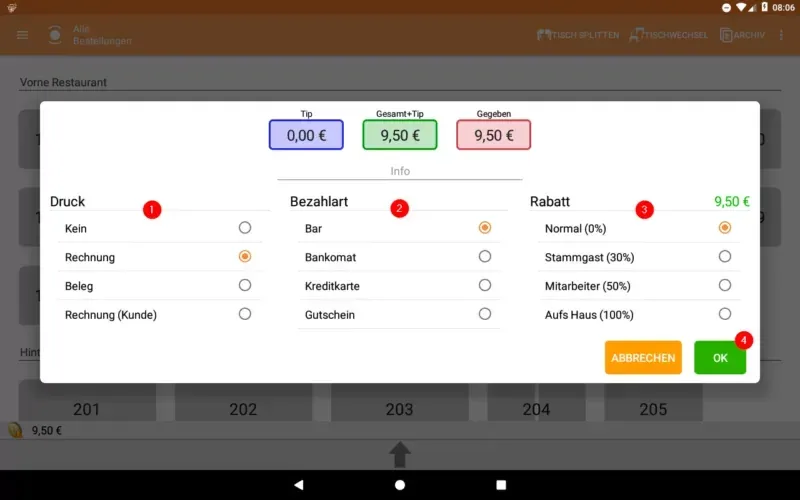
Task: Tap the blue Tip amount box
Action: (x=306, y=135)
